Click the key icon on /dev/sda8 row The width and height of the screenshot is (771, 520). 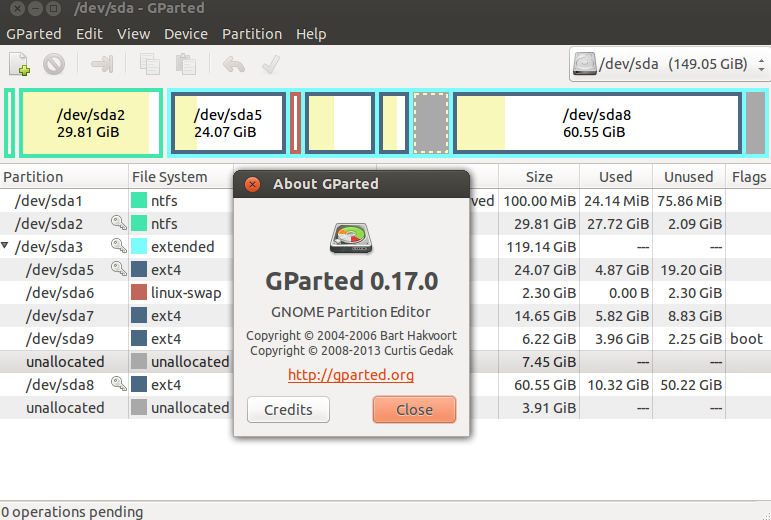[x=119, y=384]
